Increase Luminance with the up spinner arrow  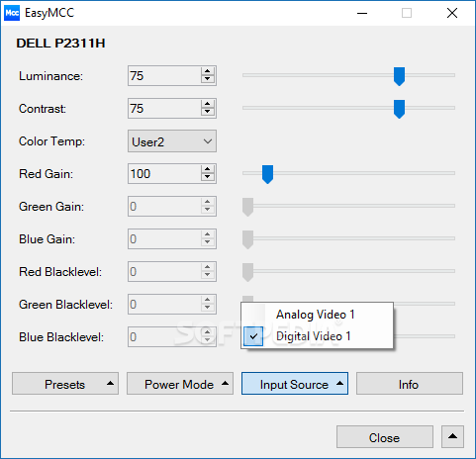click(207, 71)
